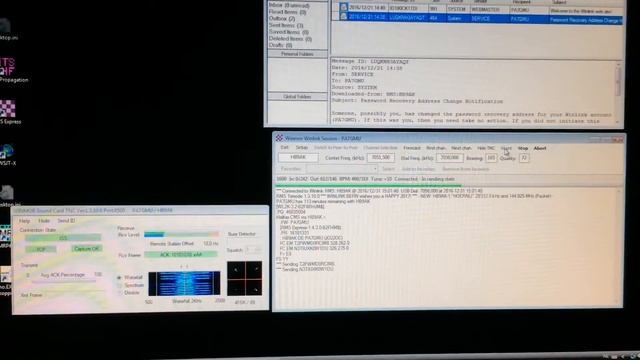640x360 pixels.
Task: Click the Global Folders header button
Action: click(298, 97)
